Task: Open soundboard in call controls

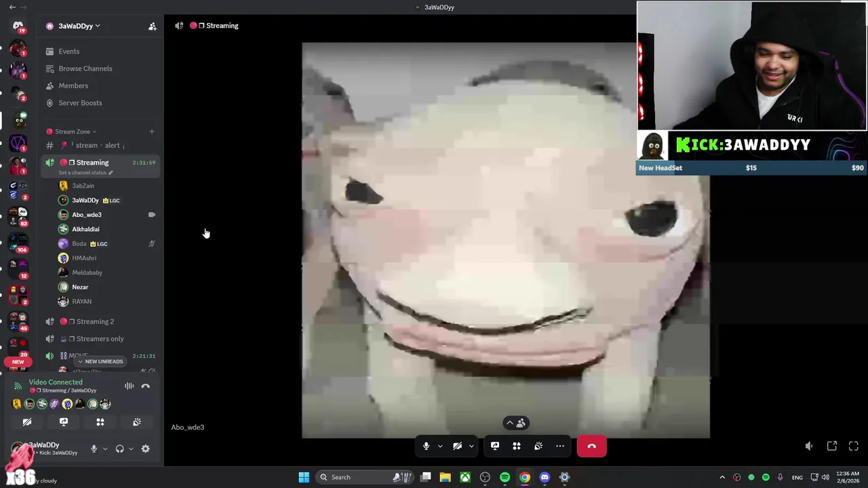Action: point(538,446)
